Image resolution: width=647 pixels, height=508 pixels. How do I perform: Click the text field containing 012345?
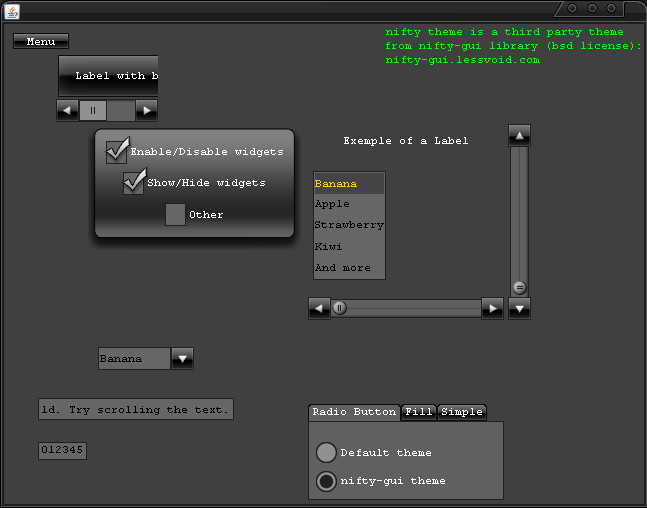pyautogui.click(x=62, y=450)
